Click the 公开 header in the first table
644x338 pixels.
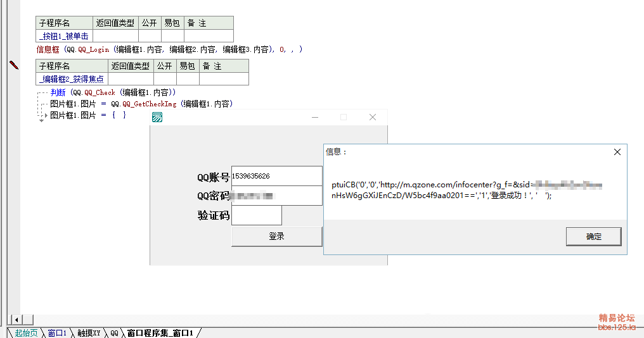click(x=150, y=23)
